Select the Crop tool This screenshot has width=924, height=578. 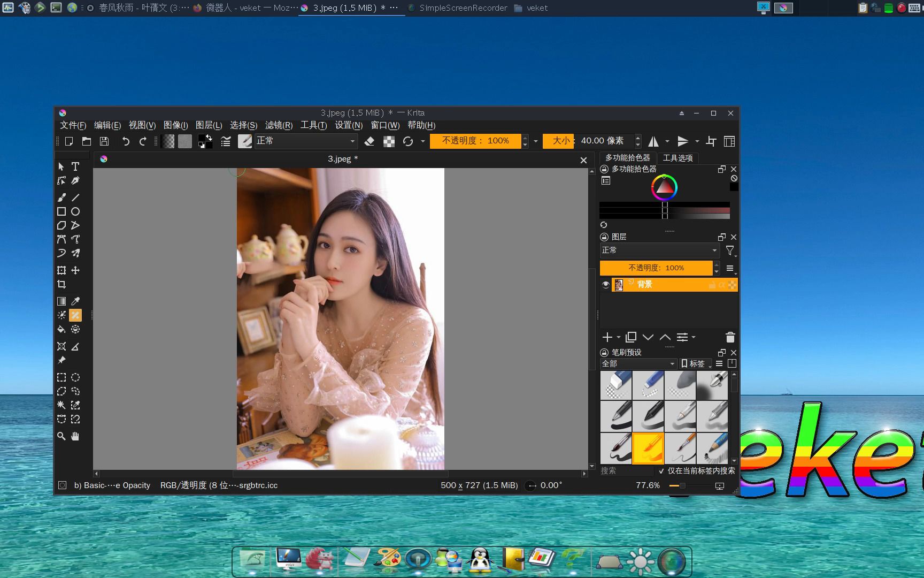[61, 284]
